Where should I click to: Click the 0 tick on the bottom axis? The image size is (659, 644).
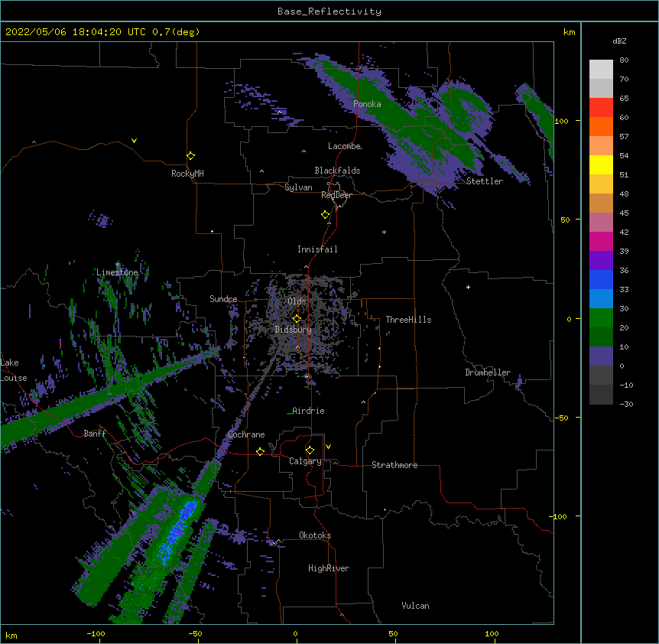click(295, 633)
